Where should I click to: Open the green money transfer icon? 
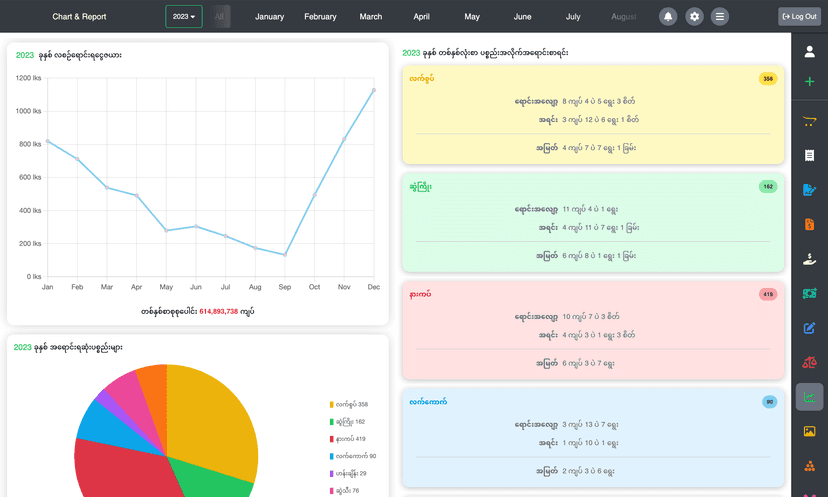809,293
